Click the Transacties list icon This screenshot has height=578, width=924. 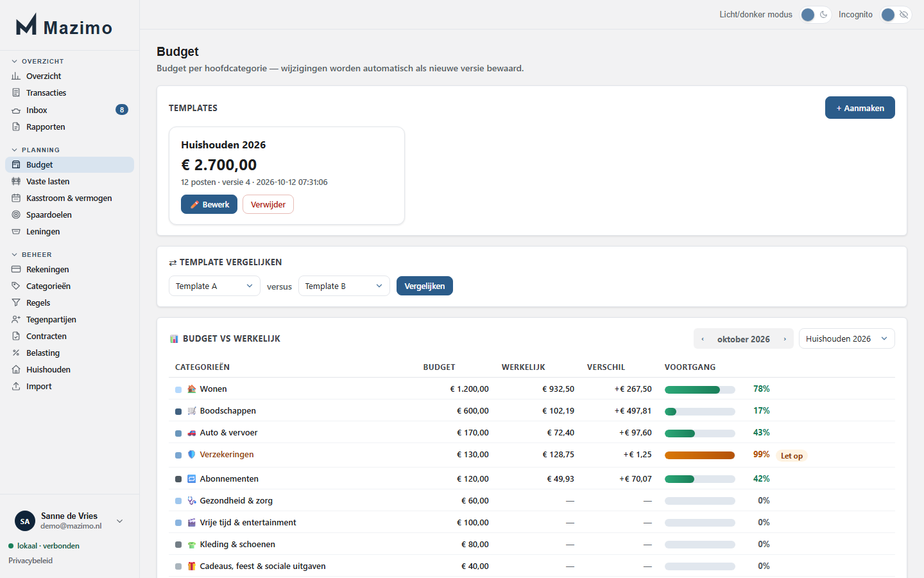(x=16, y=92)
